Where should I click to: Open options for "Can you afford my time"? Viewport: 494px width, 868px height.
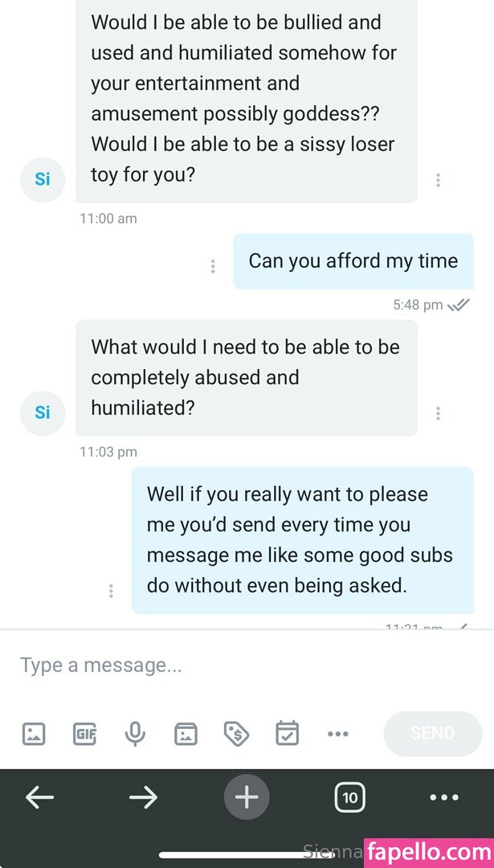[213, 266]
